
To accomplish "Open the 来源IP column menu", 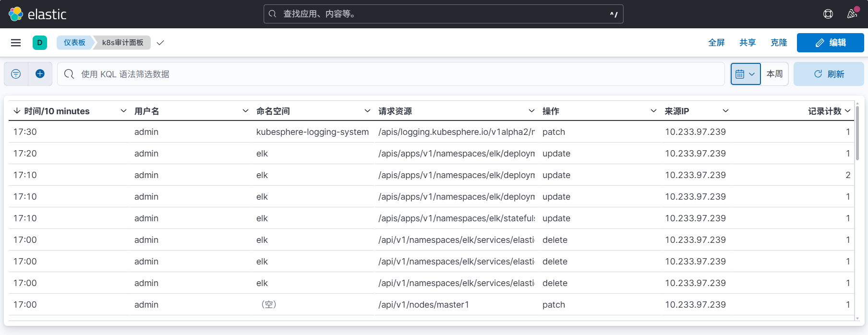I will click(725, 111).
